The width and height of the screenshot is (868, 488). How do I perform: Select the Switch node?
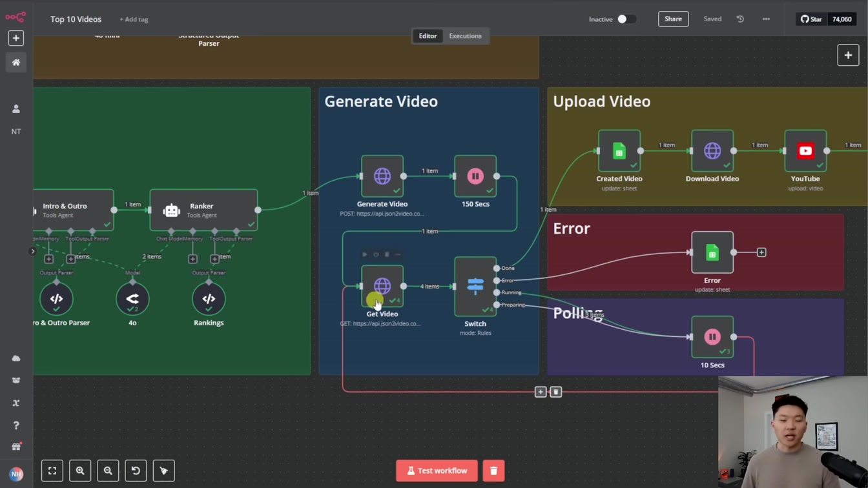click(475, 286)
